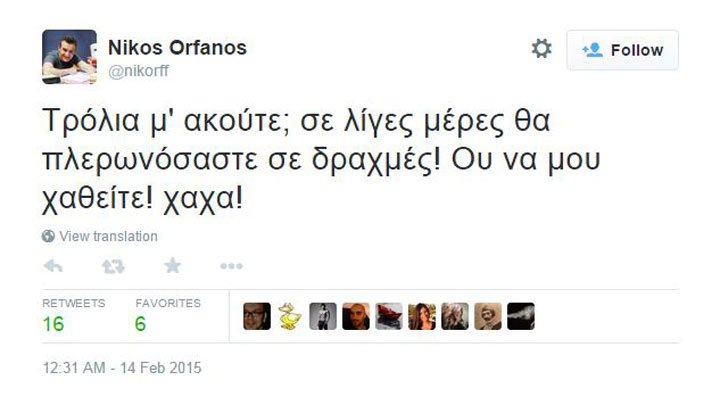Click the shirtless man avatar
Image resolution: width=720 pixels, height=405 pixels.
click(323, 316)
